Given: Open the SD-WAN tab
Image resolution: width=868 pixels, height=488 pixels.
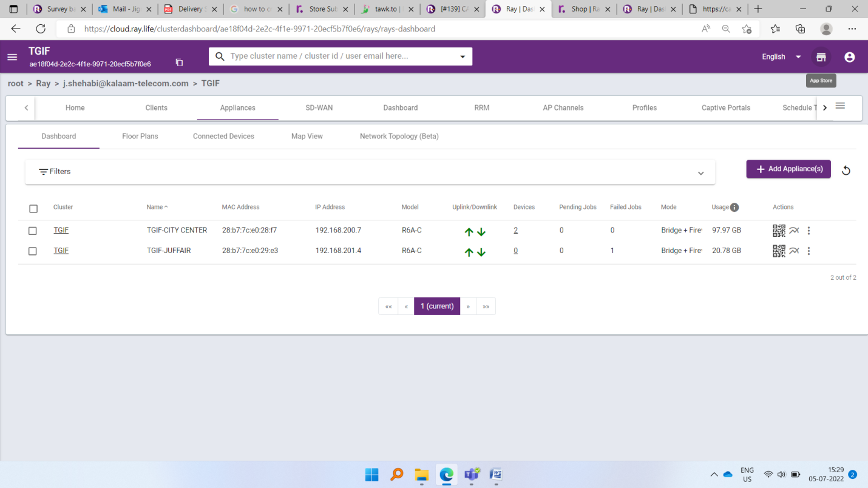Looking at the screenshot, I should [319, 107].
